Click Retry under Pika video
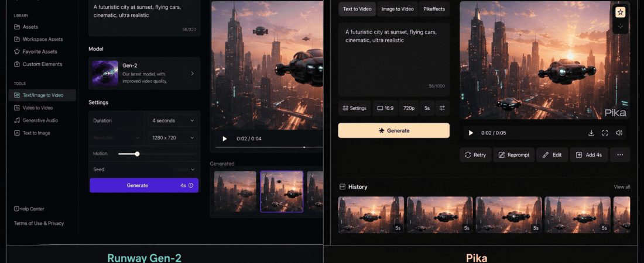This screenshot has height=263, width=644. tap(475, 155)
